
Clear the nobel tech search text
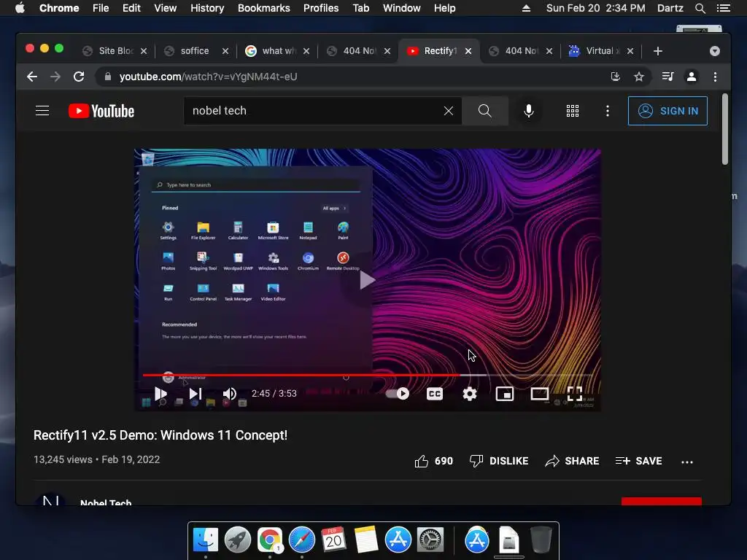[x=449, y=111]
